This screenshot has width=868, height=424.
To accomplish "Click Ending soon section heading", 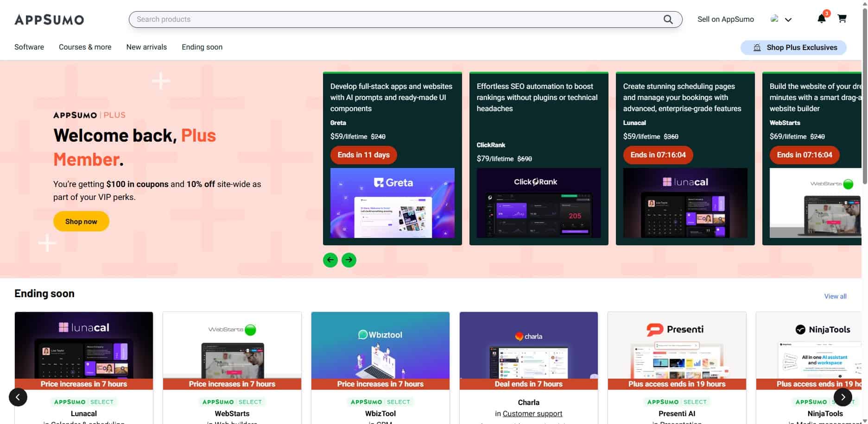I will coord(44,293).
